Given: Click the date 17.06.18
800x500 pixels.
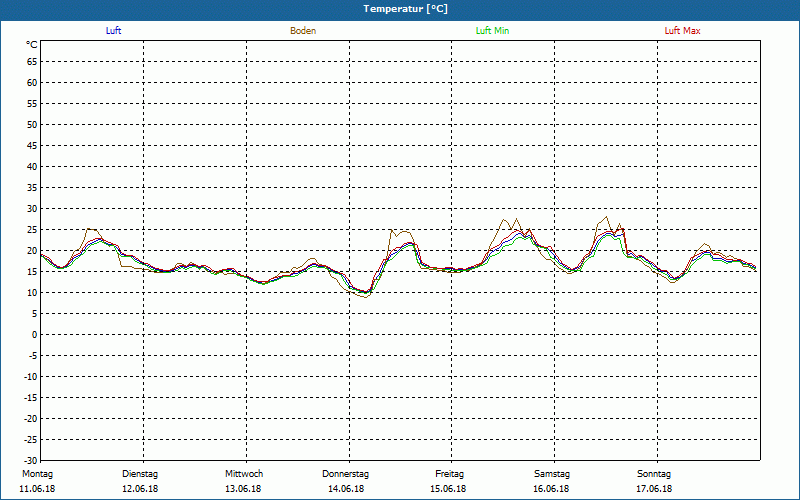Looking at the screenshot, I should pos(654,489).
